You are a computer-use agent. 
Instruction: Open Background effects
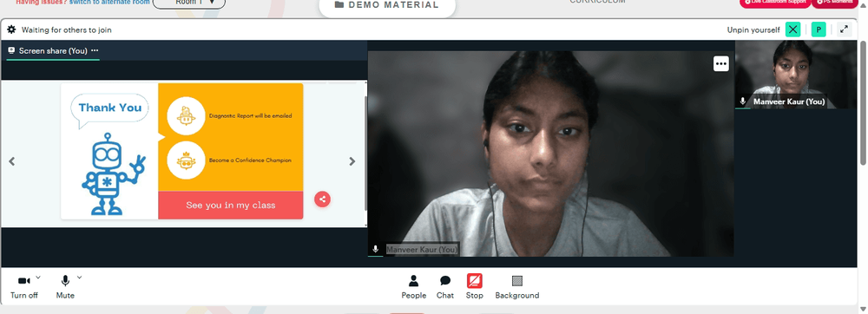click(517, 287)
